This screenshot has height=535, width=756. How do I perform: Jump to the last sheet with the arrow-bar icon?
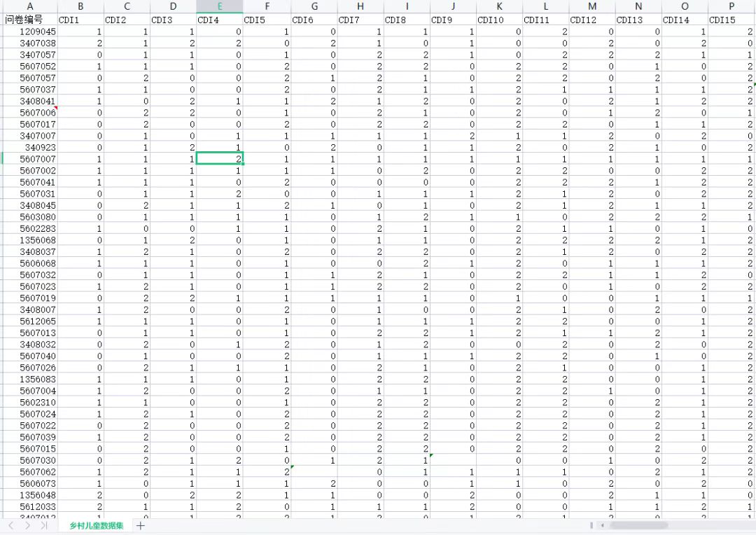44,525
